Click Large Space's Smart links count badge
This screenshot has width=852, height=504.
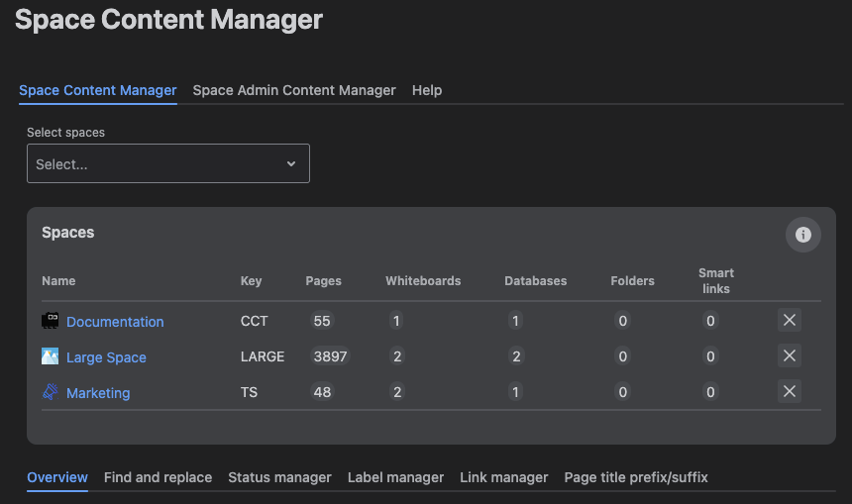click(710, 356)
